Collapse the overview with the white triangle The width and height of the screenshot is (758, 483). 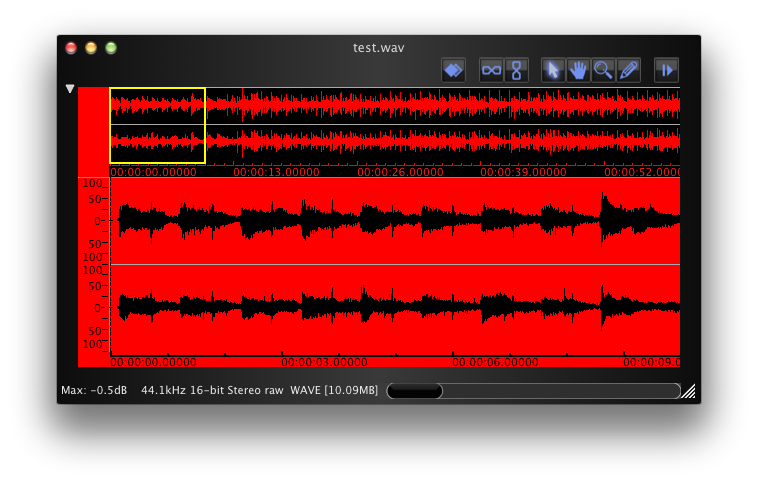[x=70, y=89]
